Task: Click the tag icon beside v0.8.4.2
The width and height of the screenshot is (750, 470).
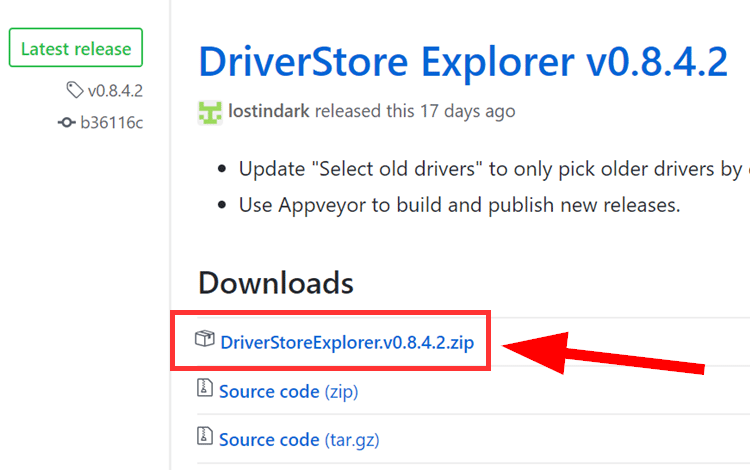Action: pos(75,90)
